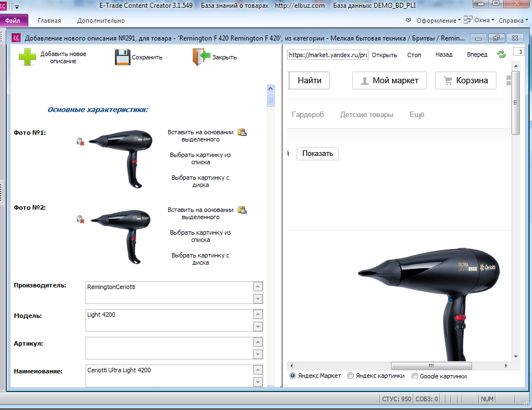Click the Модель field containing Light 4200
The height and width of the screenshot is (410, 532).
tap(169, 320)
